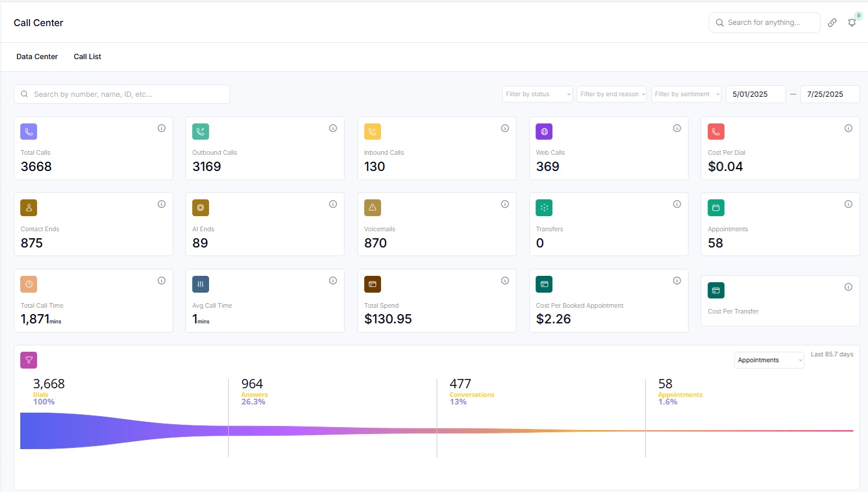Image resolution: width=868 pixels, height=492 pixels.
Task: Click the Total Spend card icon
Action: tap(372, 284)
